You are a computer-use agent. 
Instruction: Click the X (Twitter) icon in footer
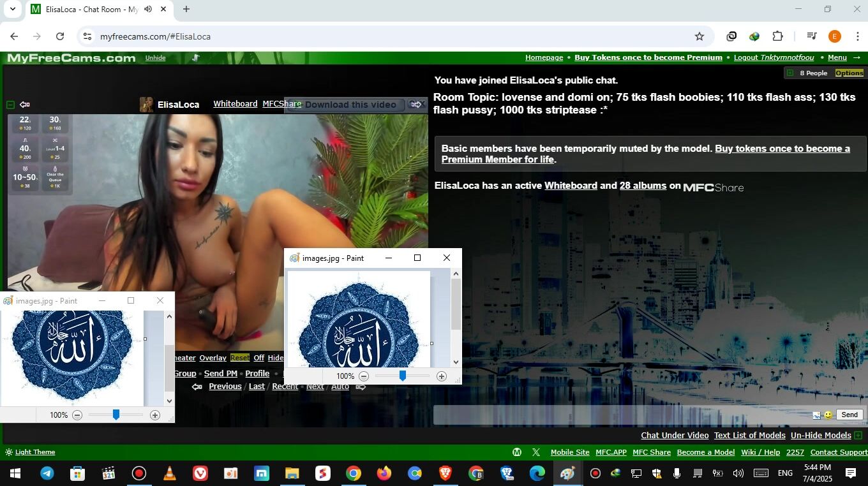536,452
